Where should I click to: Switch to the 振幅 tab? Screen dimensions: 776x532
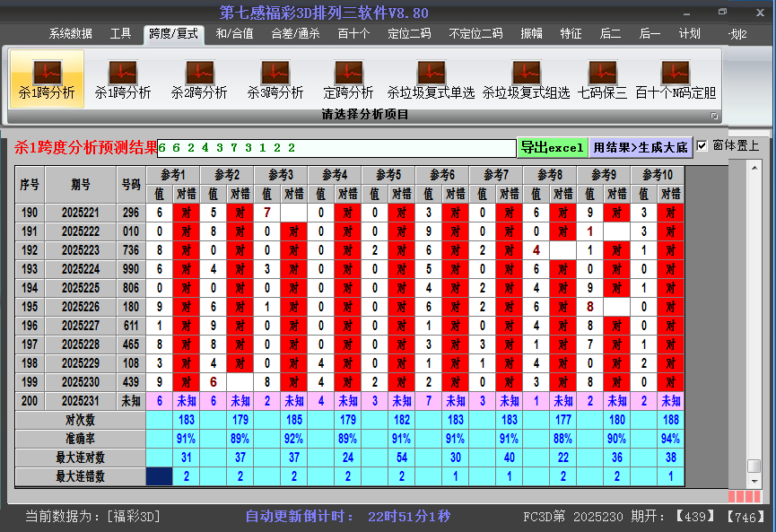(x=532, y=34)
